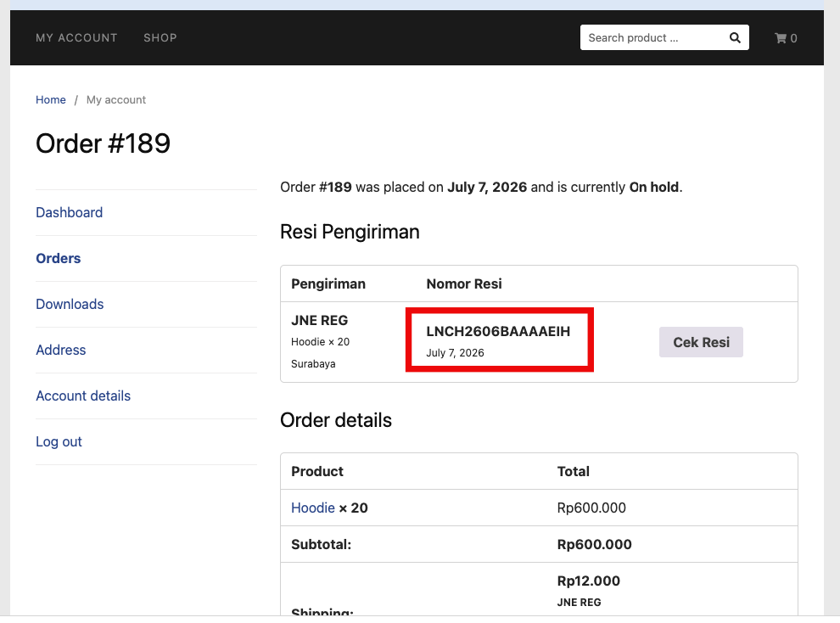Image resolution: width=840 pixels, height=623 pixels.
Task: Click the Rp12.000 shipping cost
Action: point(588,581)
